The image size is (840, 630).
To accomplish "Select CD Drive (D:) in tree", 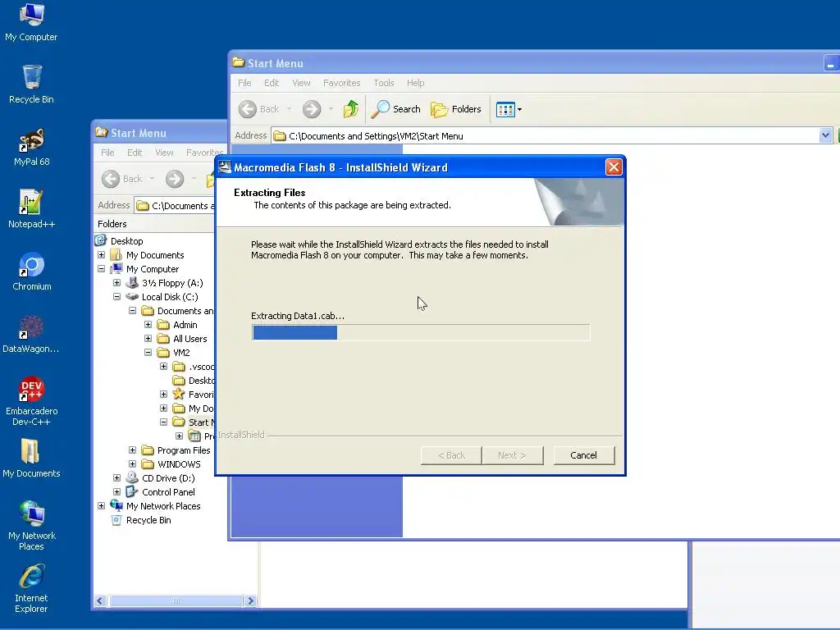I will click(168, 478).
